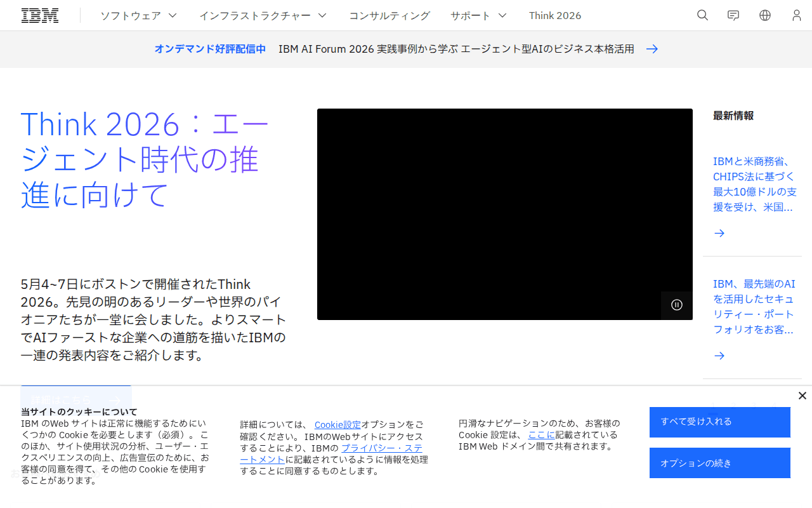Image resolution: width=812 pixels, height=508 pixels.
Task: Expand the サポート menu
Action: [478, 15]
